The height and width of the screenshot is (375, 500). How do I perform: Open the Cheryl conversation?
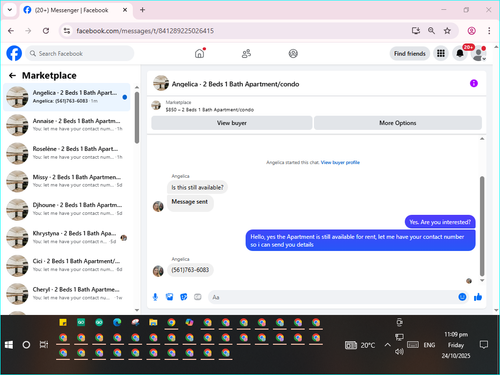[67, 294]
